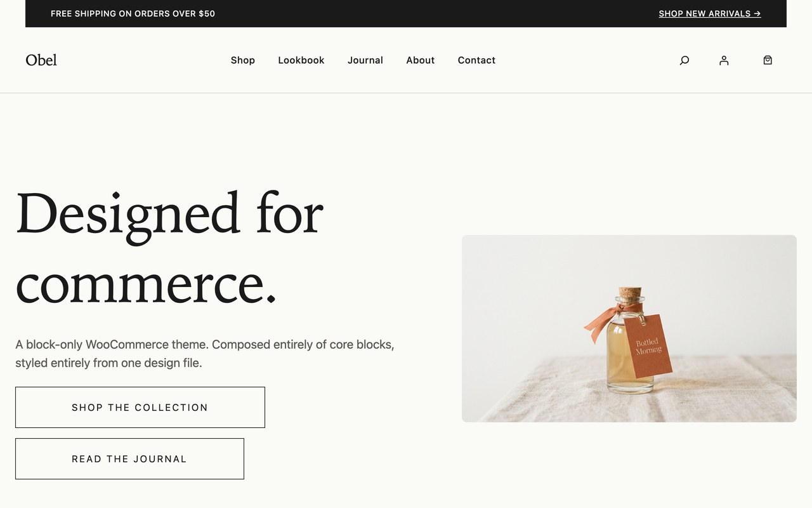Open the shopping bag icon
This screenshot has width=812, height=508.
point(767,60)
